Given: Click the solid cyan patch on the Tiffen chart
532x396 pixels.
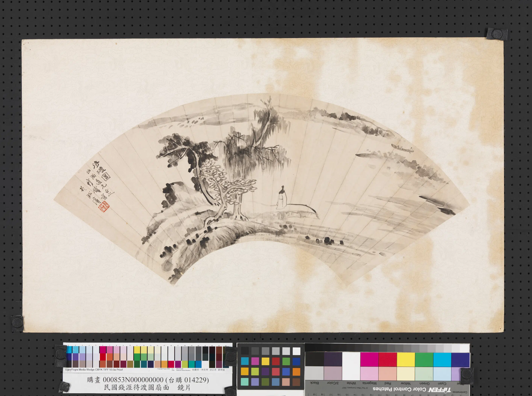Looking at the screenshot, I should pyautogui.click(x=442, y=360).
